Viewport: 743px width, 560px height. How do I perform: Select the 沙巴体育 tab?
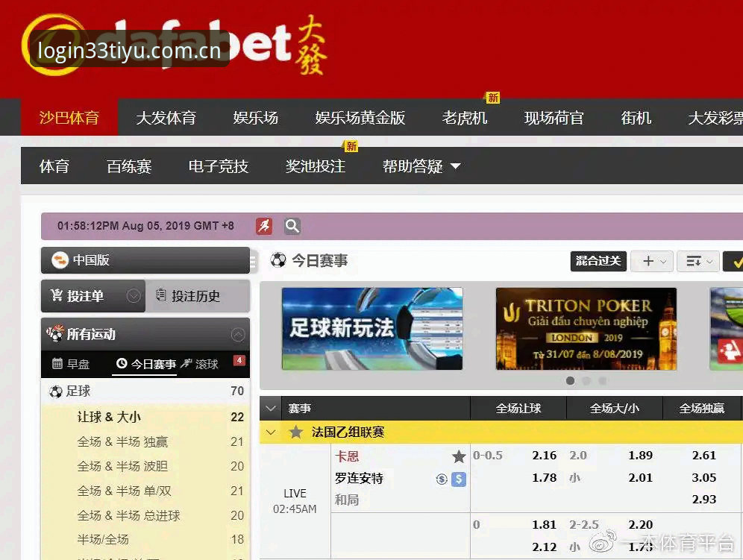69,118
